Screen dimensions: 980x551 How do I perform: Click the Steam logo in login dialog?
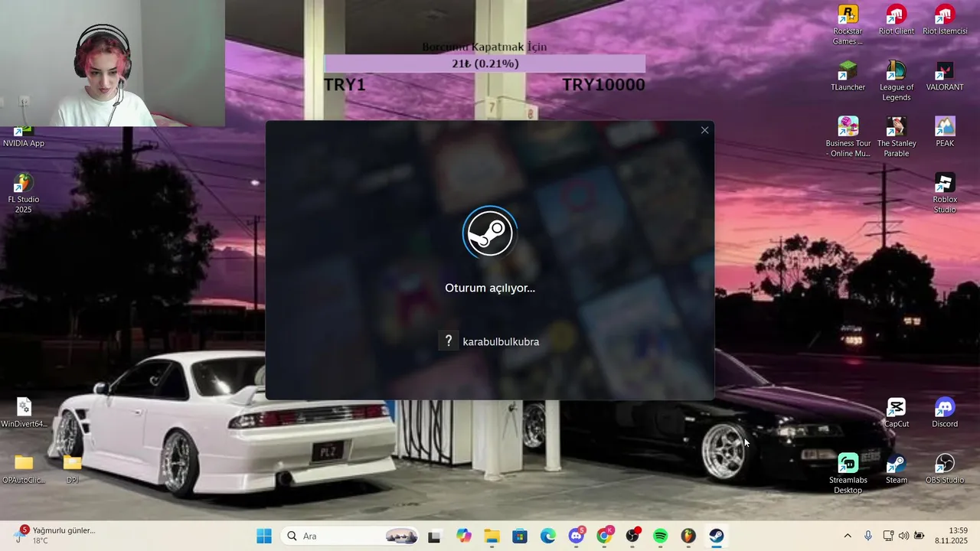[490, 232]
